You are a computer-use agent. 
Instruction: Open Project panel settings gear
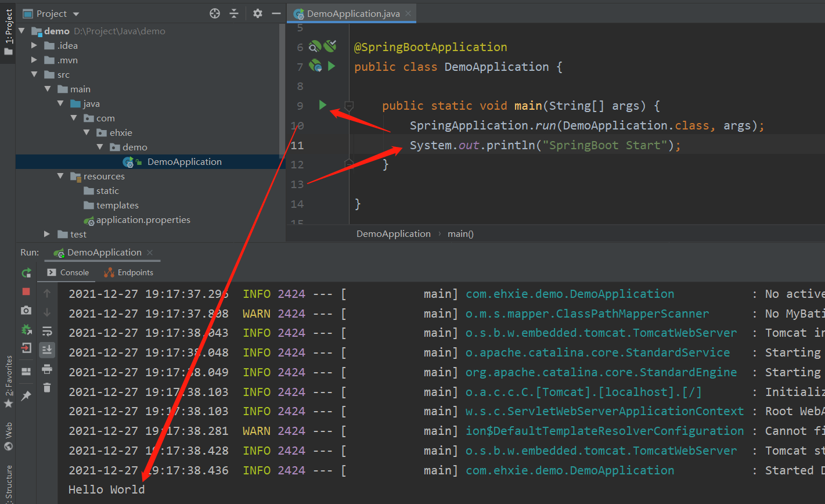point(258,13)
